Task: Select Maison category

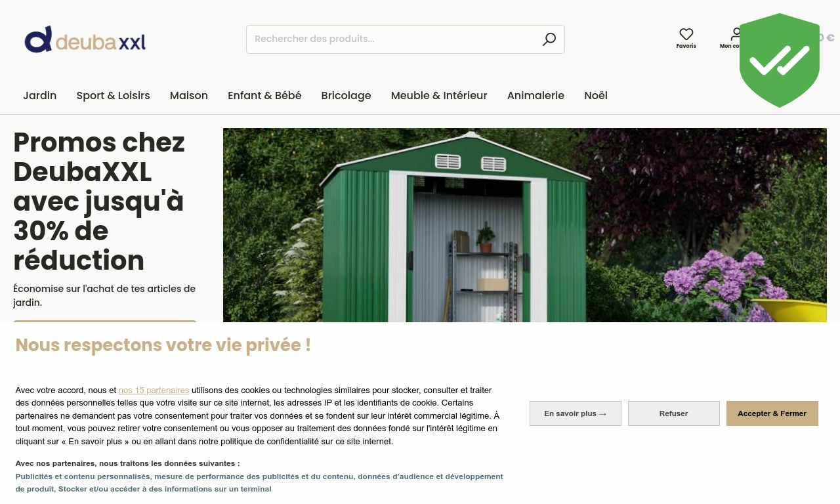Action: [x=189, y=96]
